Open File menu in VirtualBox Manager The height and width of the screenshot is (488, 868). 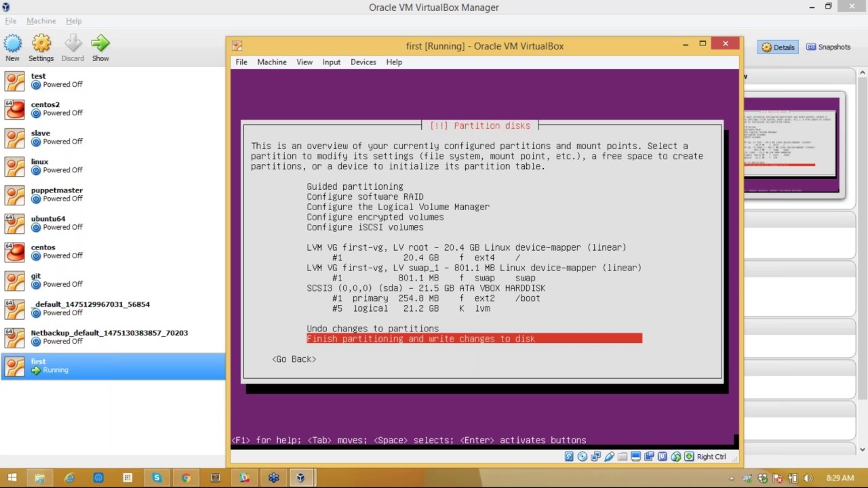coord(11,21)
